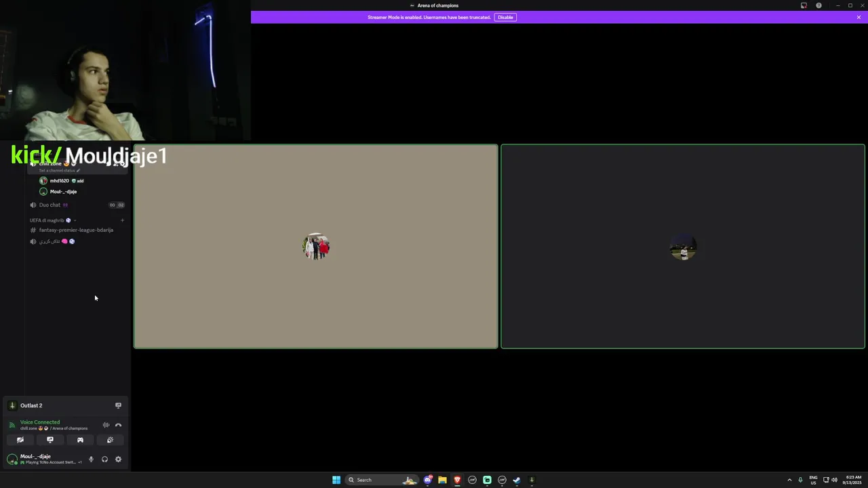Disable Streamer Mode from the purple banner
This screenshot has height=488, width=868.
[x=505, y=17]
